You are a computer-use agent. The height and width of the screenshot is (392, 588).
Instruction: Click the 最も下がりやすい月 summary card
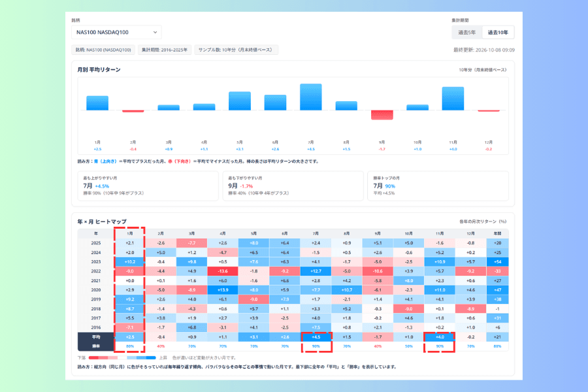(293, 186)
